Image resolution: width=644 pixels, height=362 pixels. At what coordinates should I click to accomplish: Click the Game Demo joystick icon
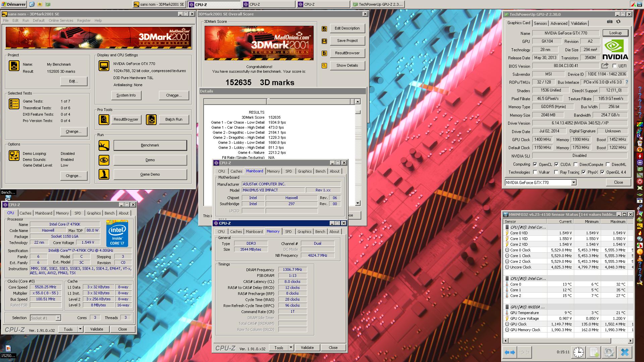click(104, 174)
